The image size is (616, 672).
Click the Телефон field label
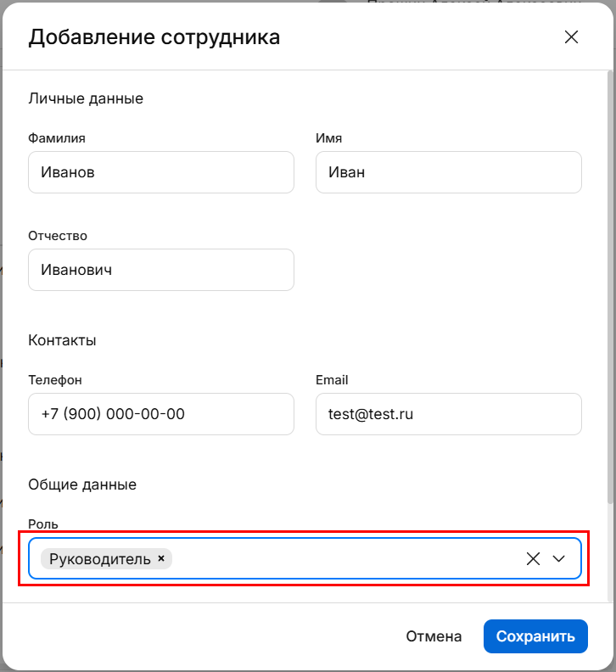point(55,380)
